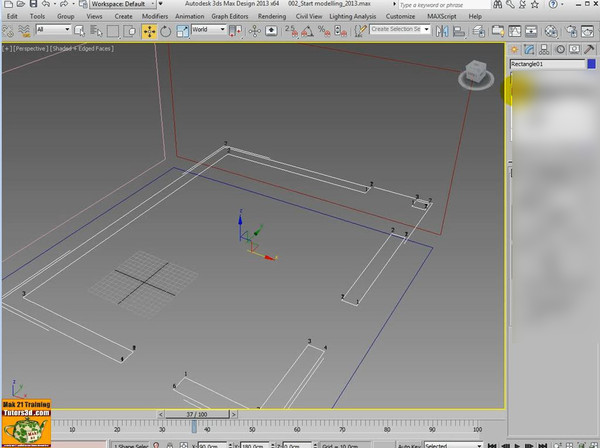Click the Rectangle01 object name field
The height and width of the screenshot is (448, 600).
pos(548,64)
